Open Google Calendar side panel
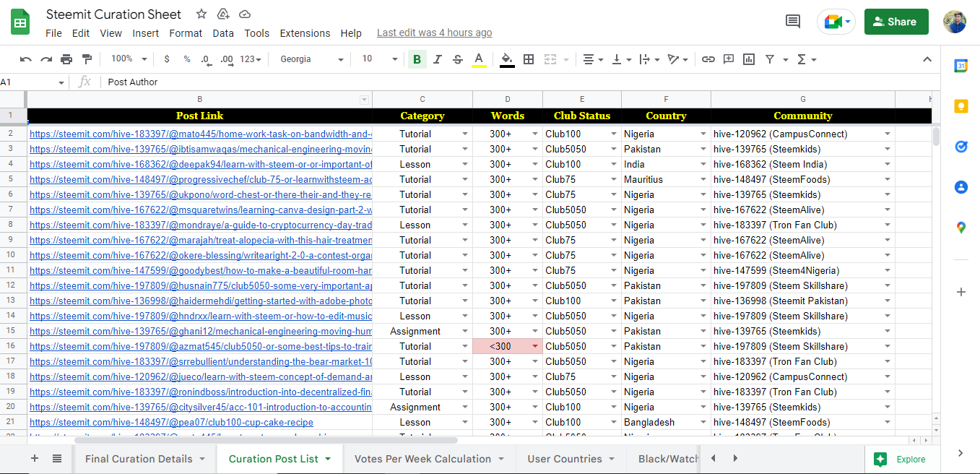 click(961, 66)
